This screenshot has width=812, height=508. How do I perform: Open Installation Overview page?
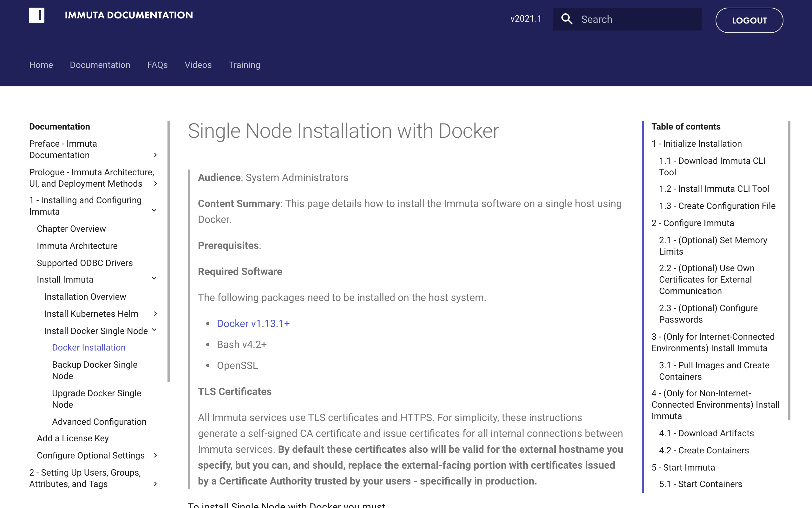[x=85, y=297]
